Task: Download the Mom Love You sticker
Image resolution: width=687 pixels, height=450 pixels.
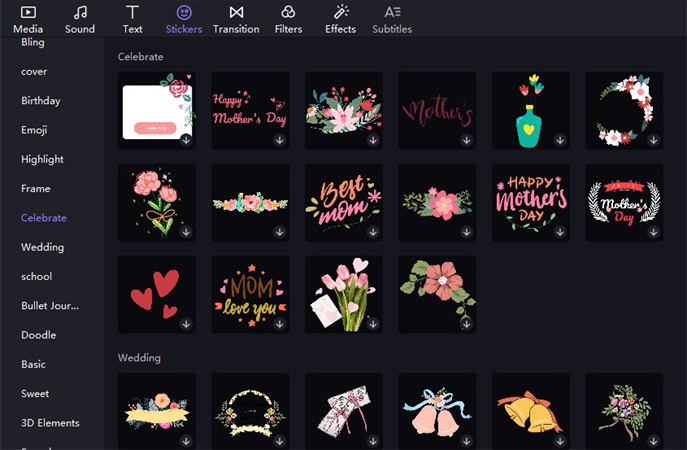Action: pos(280,324)
